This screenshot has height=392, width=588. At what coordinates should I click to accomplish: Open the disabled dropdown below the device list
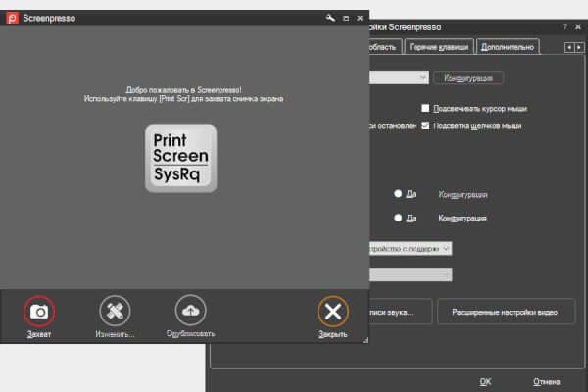pos(411,274)
